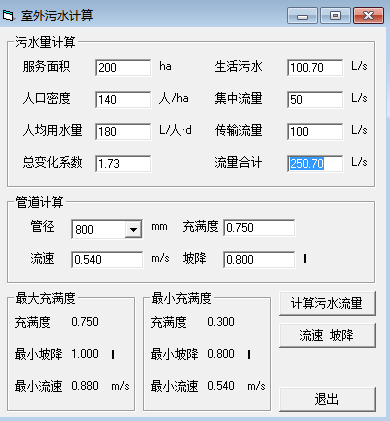
Task: Click the mm unit beside 管径
Action: coord(159,227)
